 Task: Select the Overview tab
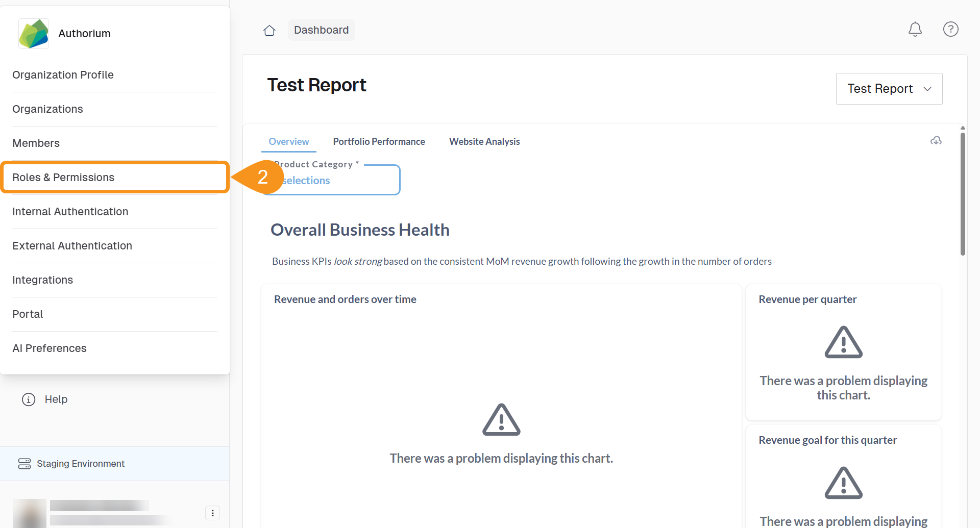coord(288,142)
